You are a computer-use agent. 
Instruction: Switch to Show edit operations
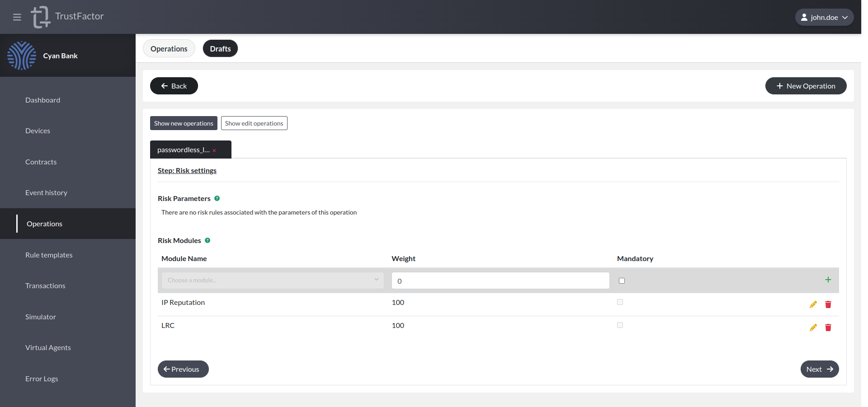pyautogui.click(x=254, y=123)
